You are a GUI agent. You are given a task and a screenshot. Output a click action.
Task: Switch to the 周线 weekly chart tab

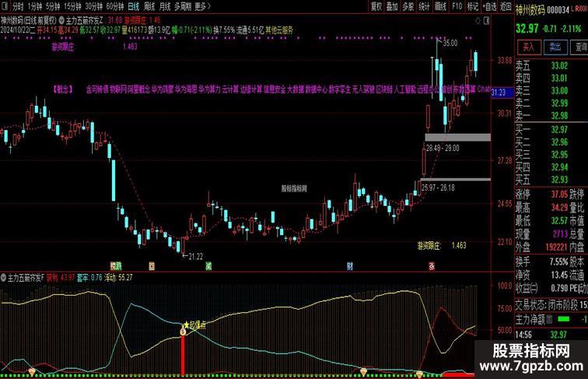pyautogui.click(x=149, y=6)
